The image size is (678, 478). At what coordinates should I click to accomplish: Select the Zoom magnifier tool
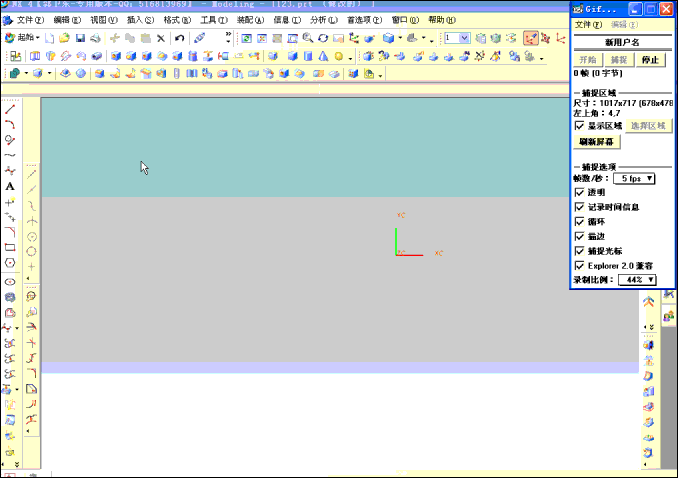[307, 38]
